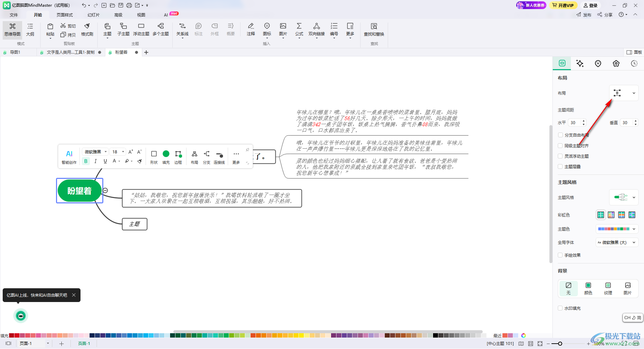This screenshot has height=349, width=644.
Task: Open the 导图1 document tab
Action: (x=15, y=52)
